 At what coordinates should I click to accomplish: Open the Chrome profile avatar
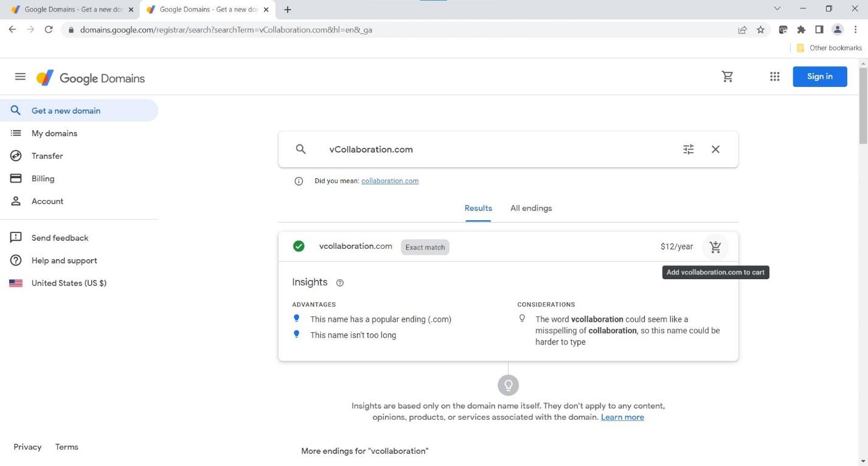pyautogui.click(x=838, y=29)
